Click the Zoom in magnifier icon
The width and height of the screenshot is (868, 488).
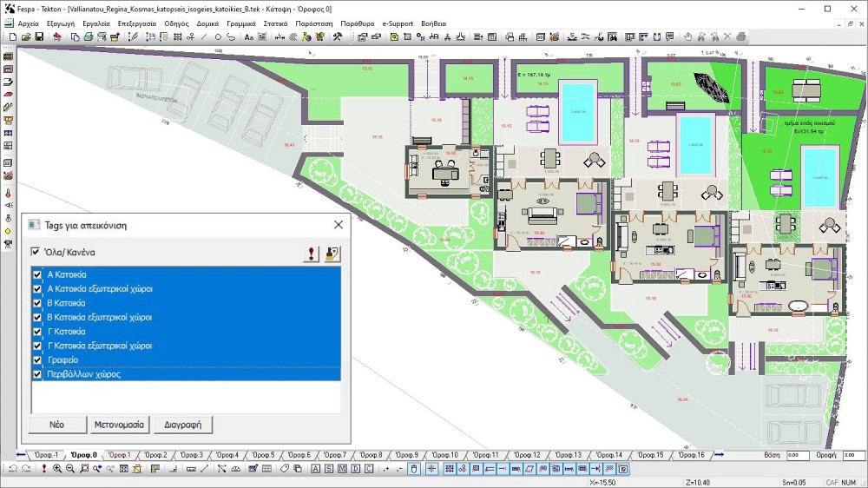point(57,469)
